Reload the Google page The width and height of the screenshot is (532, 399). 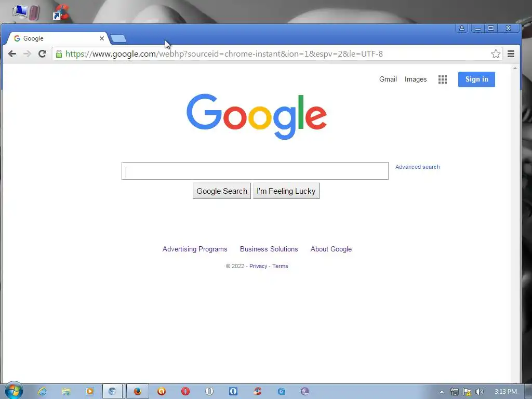point(42,54)
